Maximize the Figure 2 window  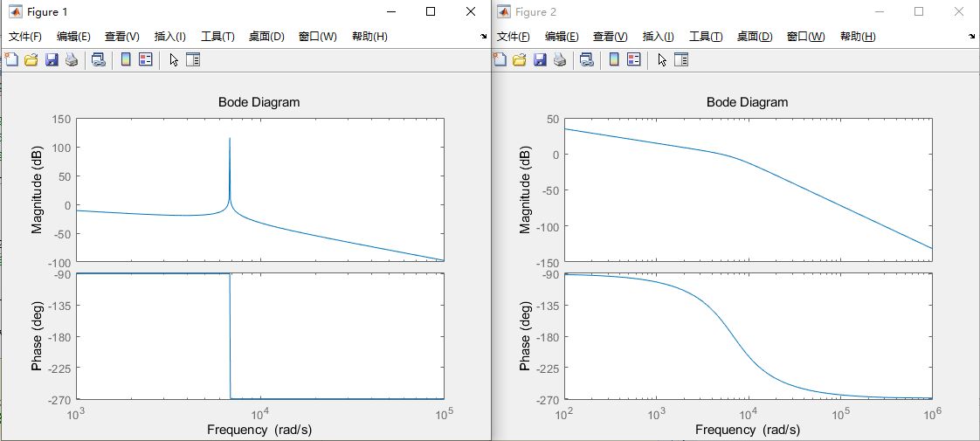(919, 11)
